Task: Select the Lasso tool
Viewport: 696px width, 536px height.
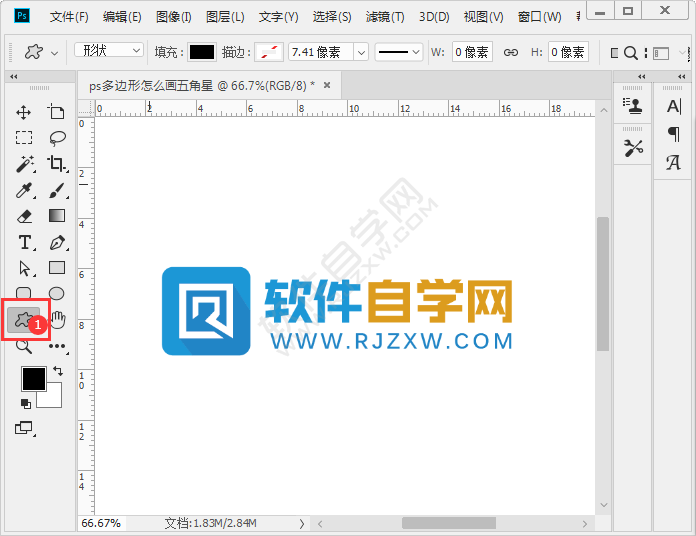Action: (x=57, y=138)
